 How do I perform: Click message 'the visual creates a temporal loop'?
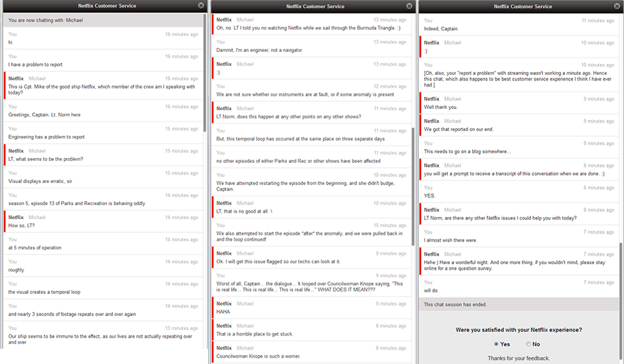tap(44, 292)
